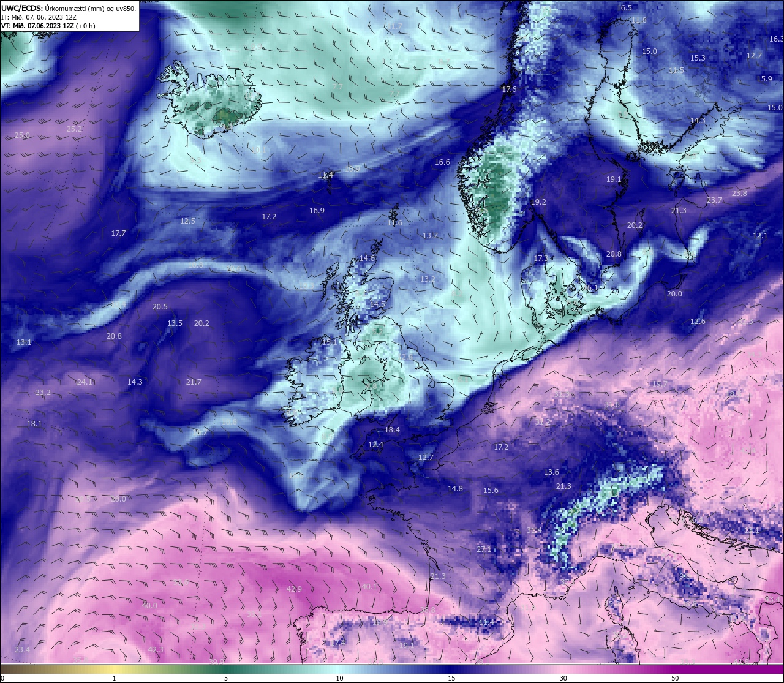
Task: Click the map value 17.6
Action: (x=509, y=89)
